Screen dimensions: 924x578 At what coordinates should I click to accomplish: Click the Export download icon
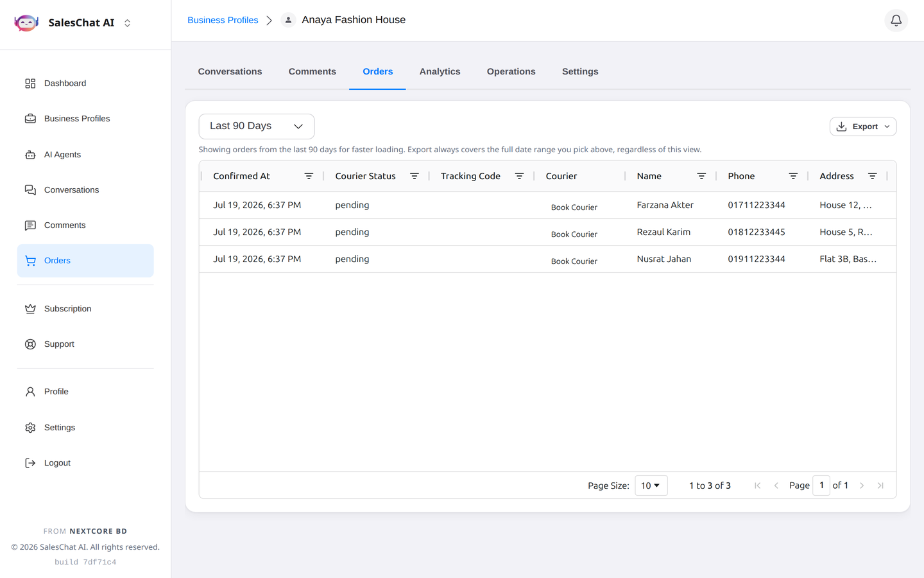click(841, 127)
